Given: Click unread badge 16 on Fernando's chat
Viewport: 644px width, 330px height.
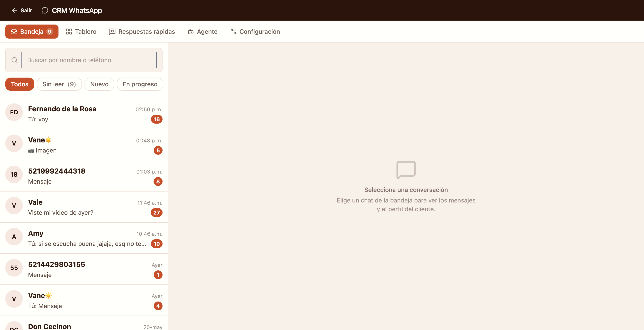Looking at the screenshot, I should 156,119.
